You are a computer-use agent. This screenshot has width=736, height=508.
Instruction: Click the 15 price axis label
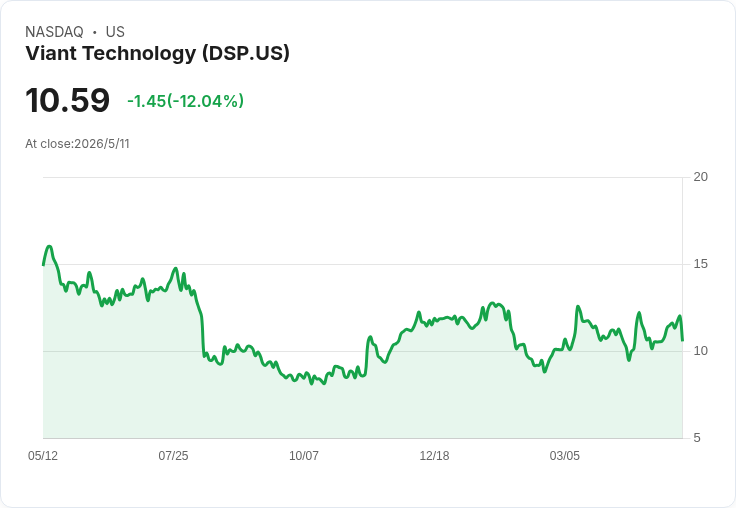700,264
